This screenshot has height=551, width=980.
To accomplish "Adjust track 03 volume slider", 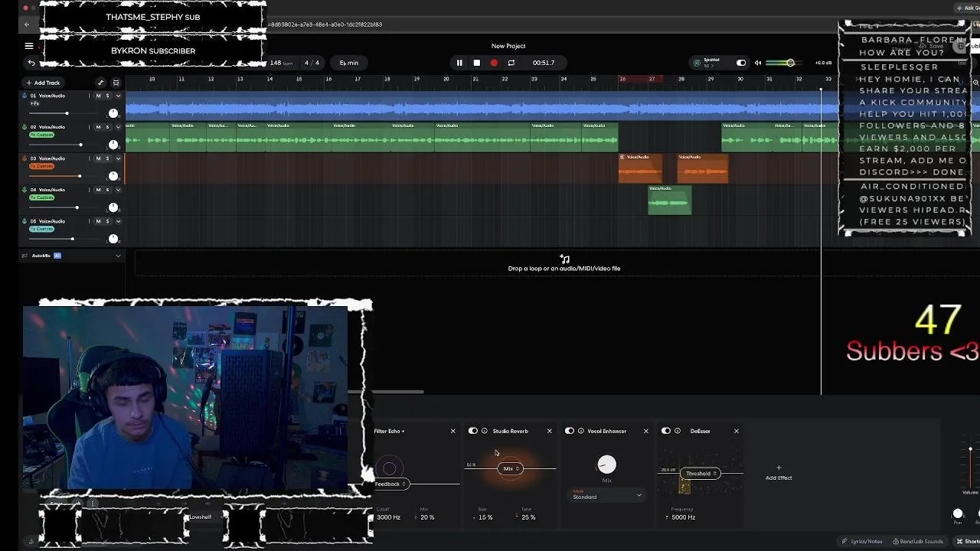I will pyautogui.click(x=79, y=176).
